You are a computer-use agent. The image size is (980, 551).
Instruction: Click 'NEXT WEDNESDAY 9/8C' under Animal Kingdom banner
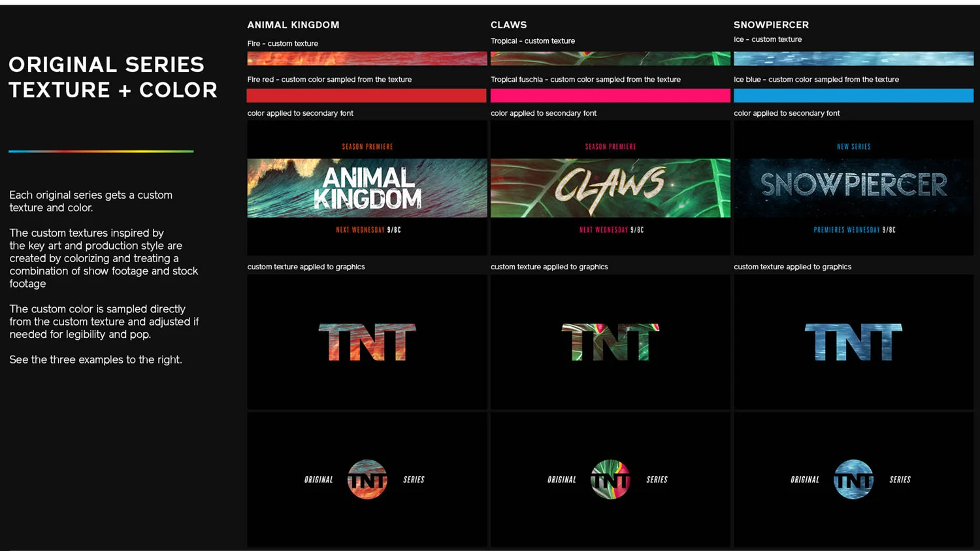tap(368, 230)
